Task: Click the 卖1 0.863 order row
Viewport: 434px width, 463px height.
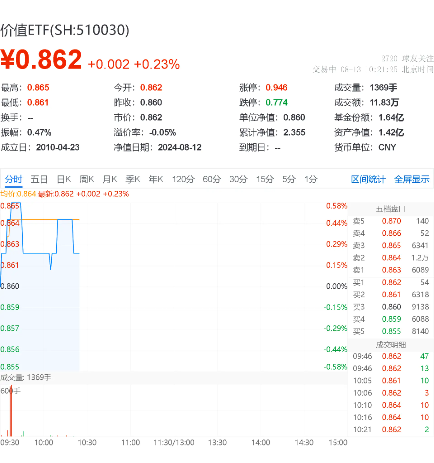Action: 391,270
